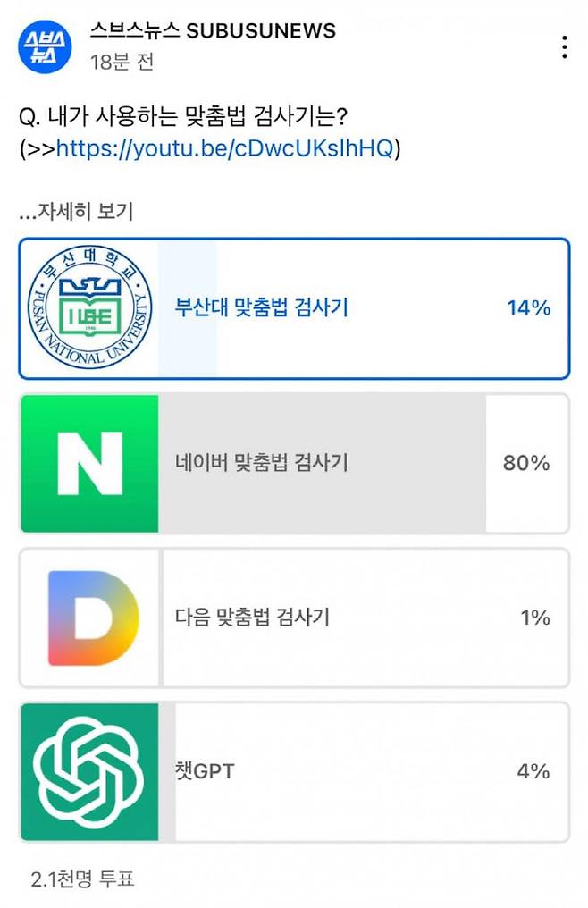588x908 pixels.
Task: Open the three-dot options menu
Action: [566, 49]
